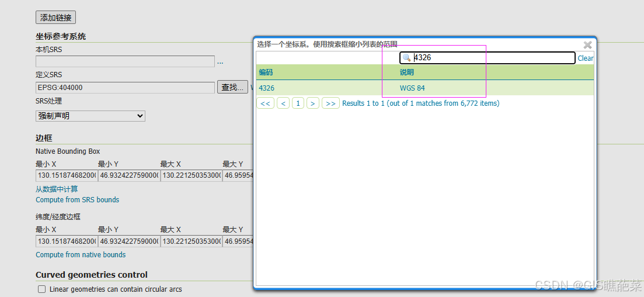Click the 本机SRS text field
Screen dimensions: 644x297
126,61
